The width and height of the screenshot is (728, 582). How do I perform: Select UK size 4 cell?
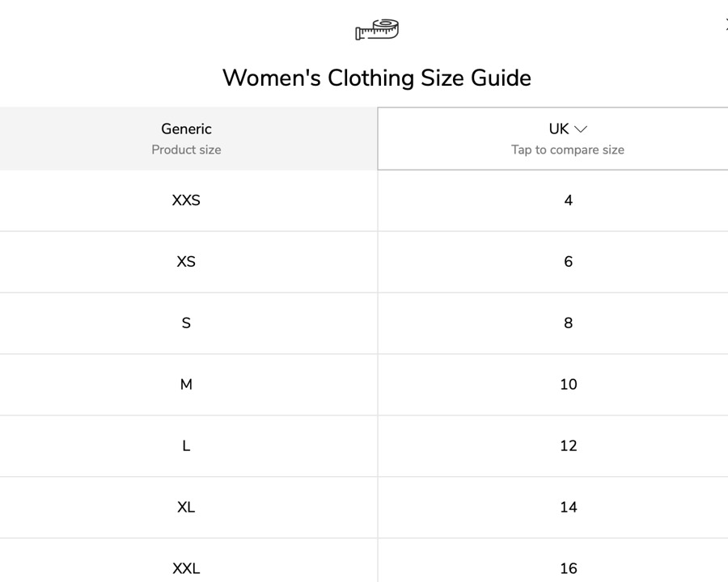tap(568, 200)
